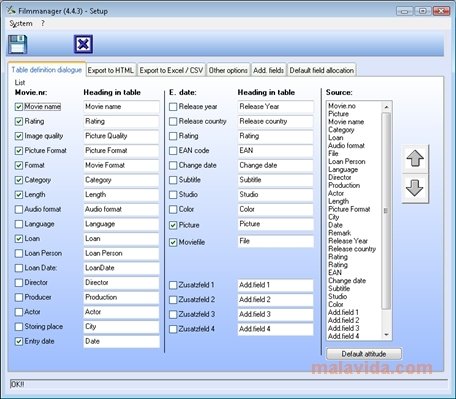Click the Add.field 1 heading input
Image resolution: width=456 pixels, height=399 pixels.
tap(276, 285)
